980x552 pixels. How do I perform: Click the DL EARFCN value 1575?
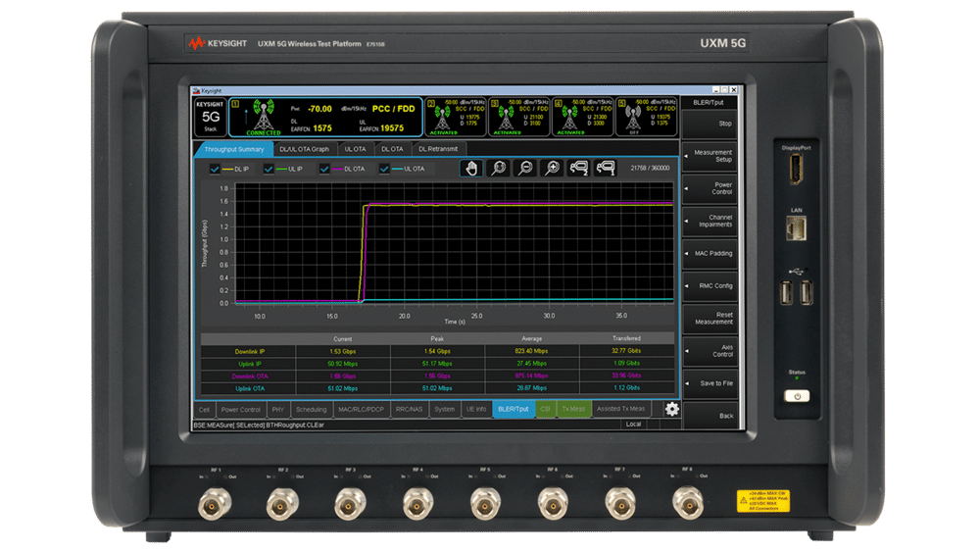(322, 128)
